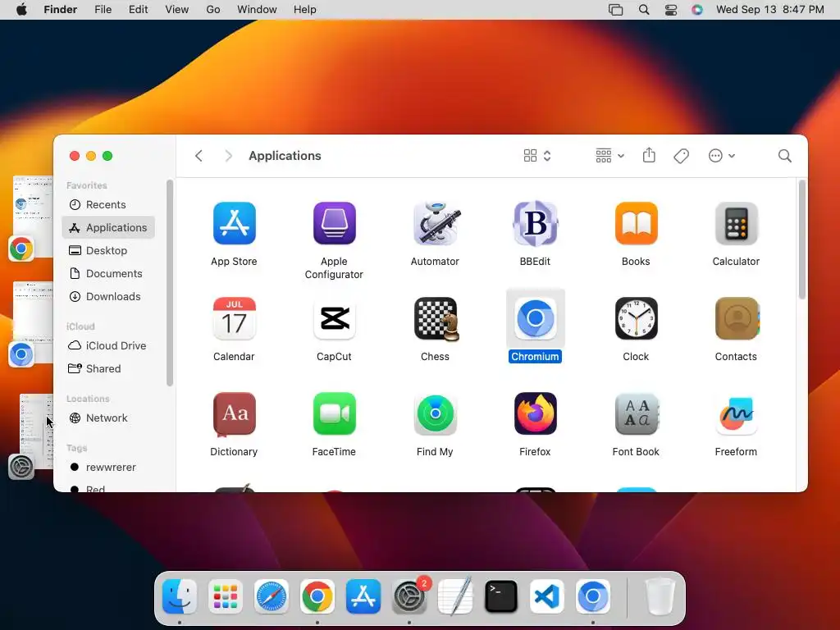Select the CapCut app icon

(335, 318)
